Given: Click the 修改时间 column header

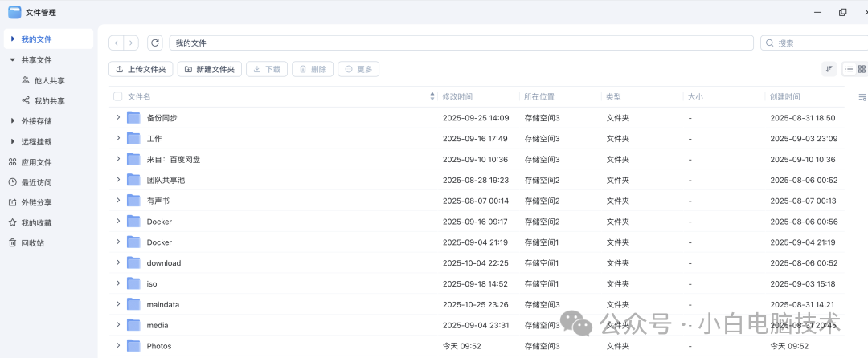Looking at the screenshot, I should (x=457, y=96).
